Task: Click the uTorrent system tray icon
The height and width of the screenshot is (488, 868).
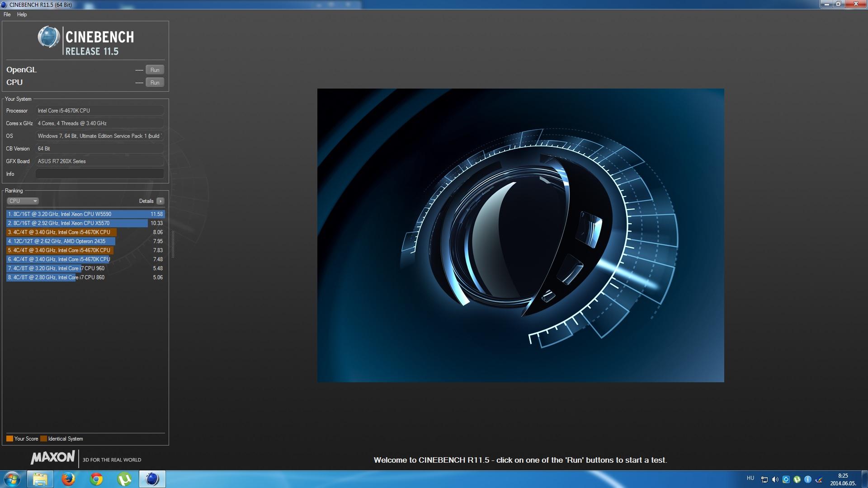Action: 797,479
